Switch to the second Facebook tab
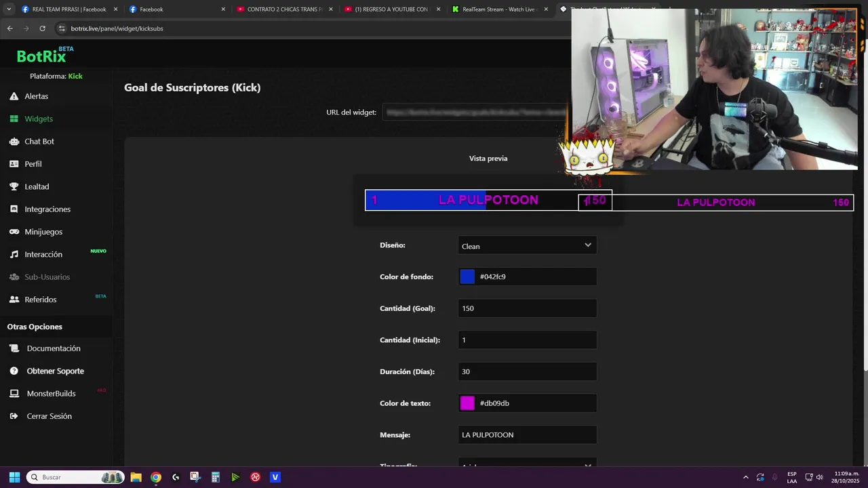The width and height of the screenshot is (868, 488). 176,9
